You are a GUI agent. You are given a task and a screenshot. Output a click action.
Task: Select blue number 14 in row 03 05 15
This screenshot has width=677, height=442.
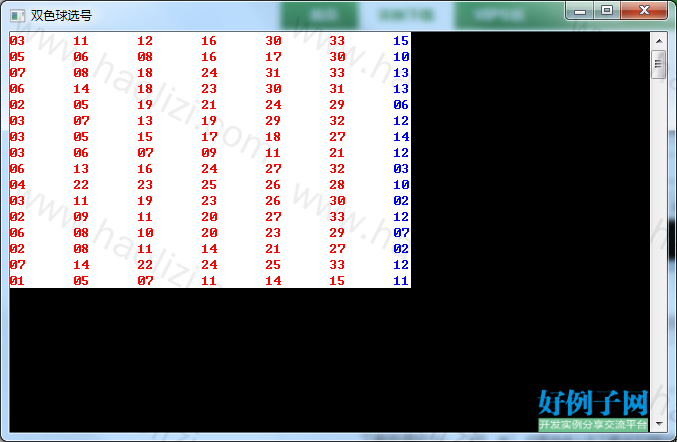401,136
